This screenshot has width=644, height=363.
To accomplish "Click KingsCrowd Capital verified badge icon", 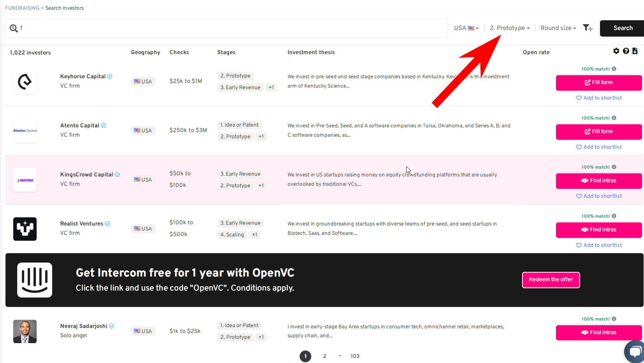I will [117, 174].
